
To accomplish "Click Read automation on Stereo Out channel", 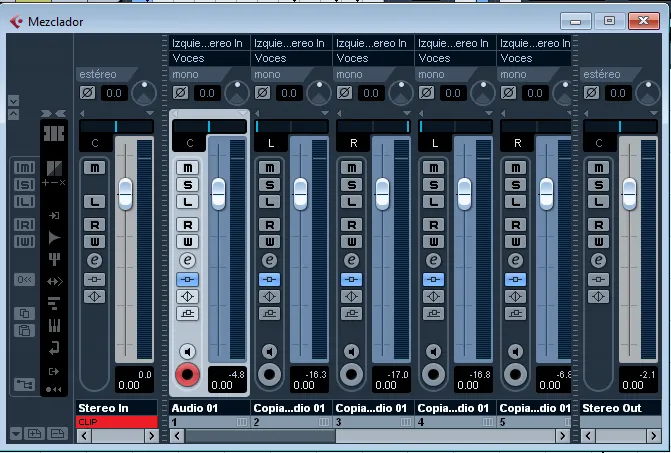I will click(599, 225).
